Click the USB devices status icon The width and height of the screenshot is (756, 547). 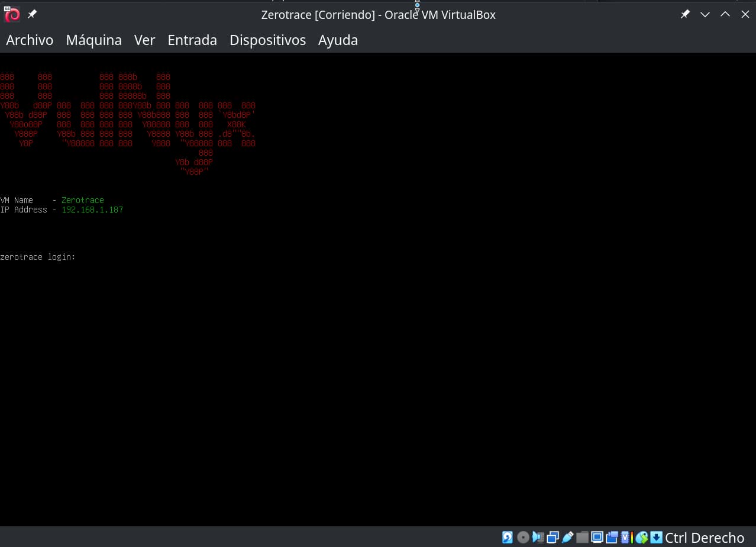[567, 537]
